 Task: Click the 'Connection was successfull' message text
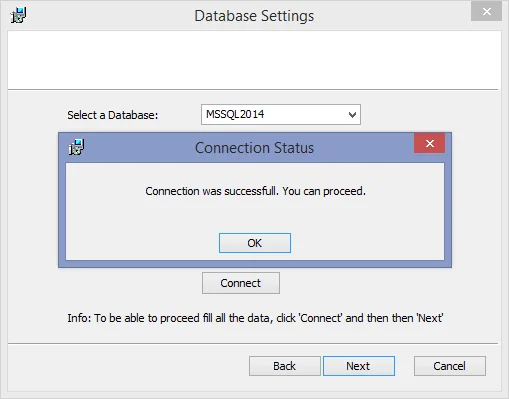pyautogui.click(x=255, y=191)
